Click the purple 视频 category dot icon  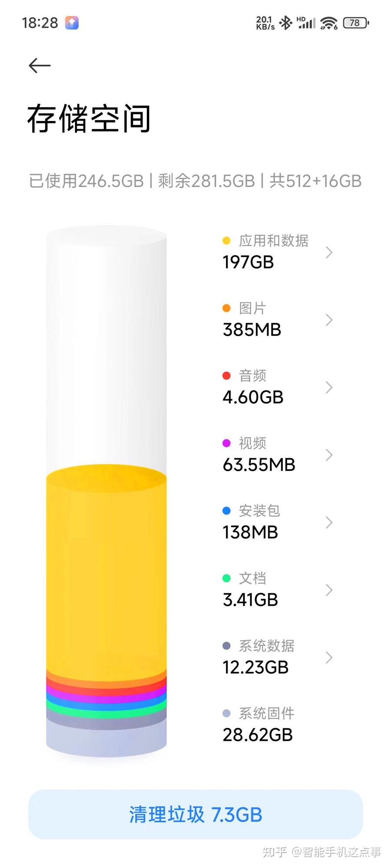click(227, 443)
